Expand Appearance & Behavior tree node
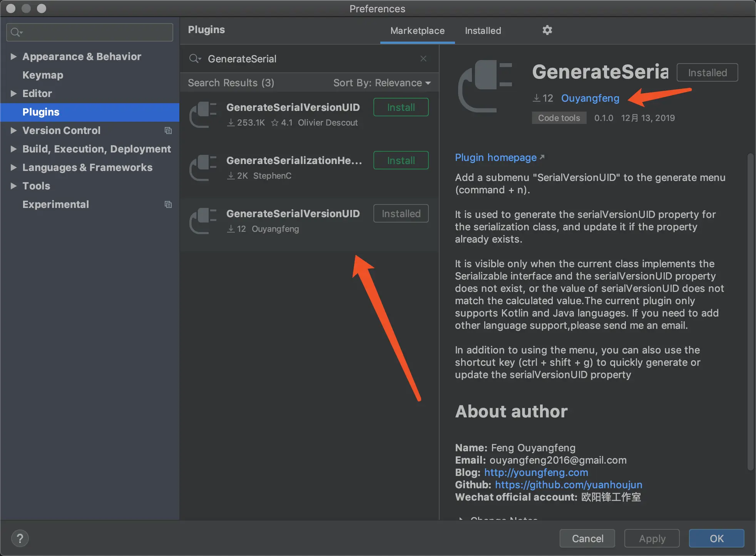The width and height of the screenshot is (756, 556). [x=13, y=57]
